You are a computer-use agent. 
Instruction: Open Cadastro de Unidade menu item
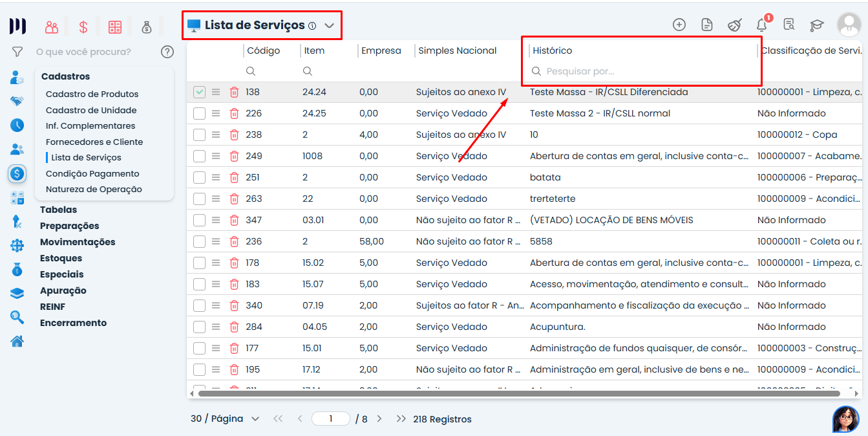(x=91, y=111)
